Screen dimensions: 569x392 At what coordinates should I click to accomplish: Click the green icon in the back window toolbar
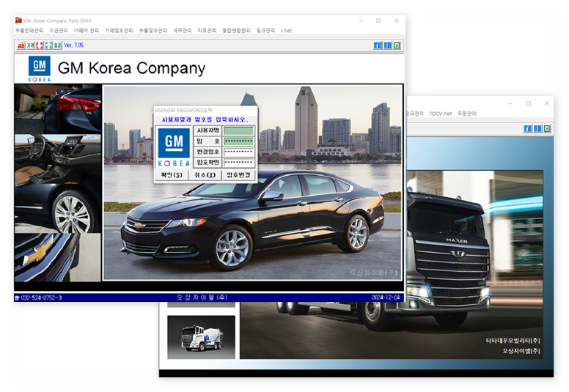click(546, 129)
